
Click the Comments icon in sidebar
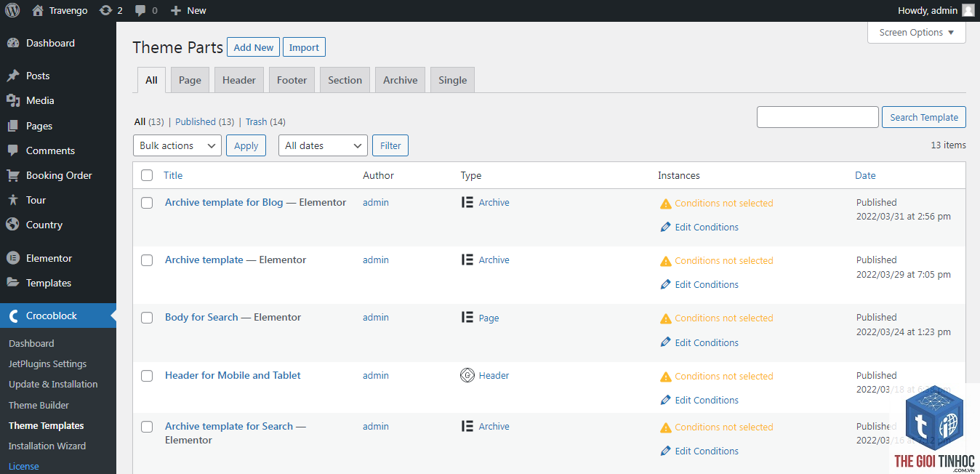coord(12,150)
